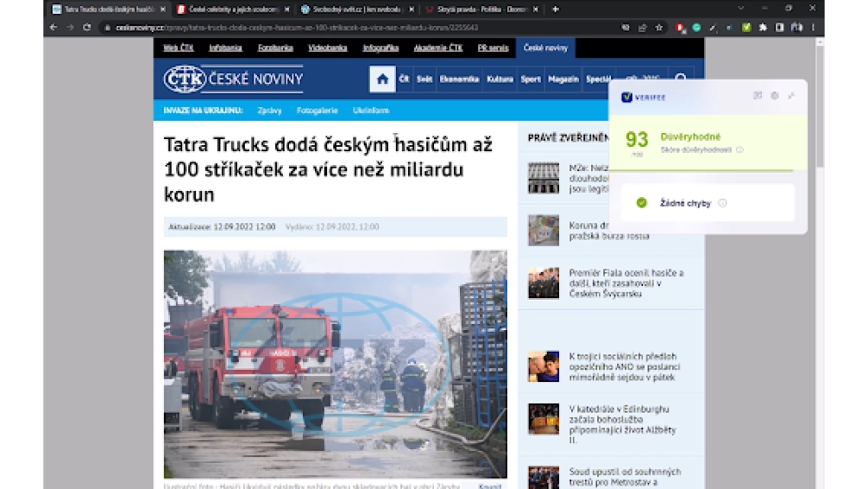The width and height of the screenshot is (868, 489).
Task: Bookmark this page with the star icon
Action: point(659,27)
